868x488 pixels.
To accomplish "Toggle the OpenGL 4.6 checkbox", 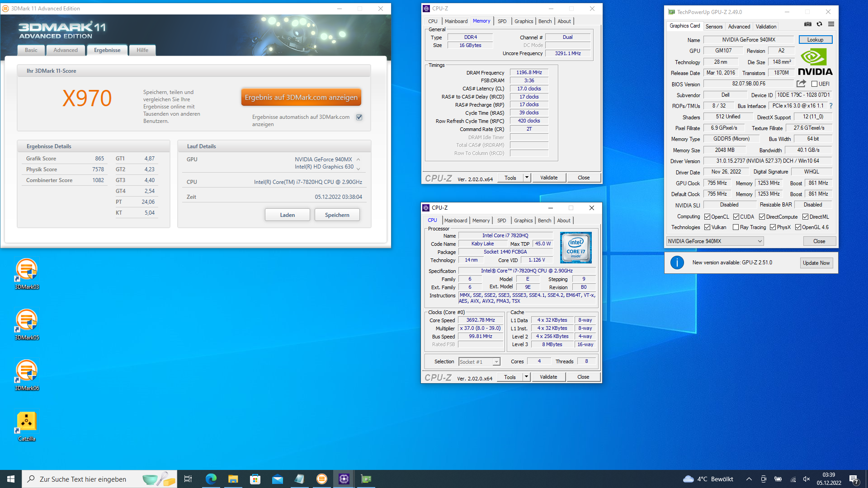I will tap(798, 227).
